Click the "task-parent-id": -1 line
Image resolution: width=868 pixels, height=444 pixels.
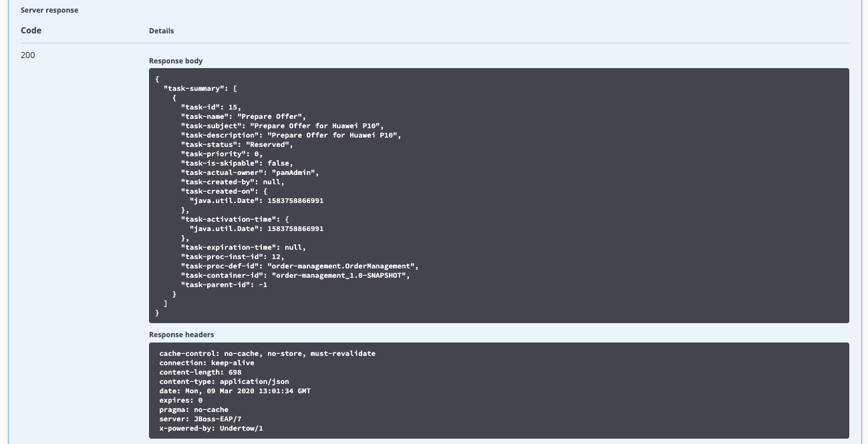(x=224, y=284)
